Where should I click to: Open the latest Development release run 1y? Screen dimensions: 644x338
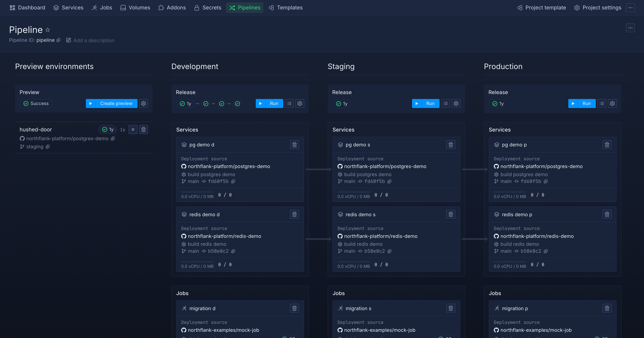[x=185, y=104]
